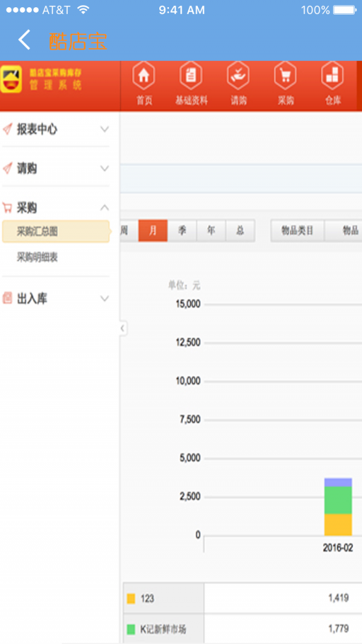Image resolution: width=362 pixels, height=644 pixels.
Task: Collapse the sidebar with the handle arrow
Action: click(122, 328)
